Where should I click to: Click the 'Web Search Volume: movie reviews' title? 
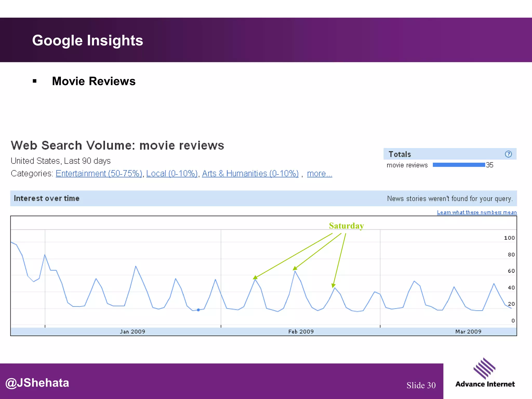click(117, 145)
